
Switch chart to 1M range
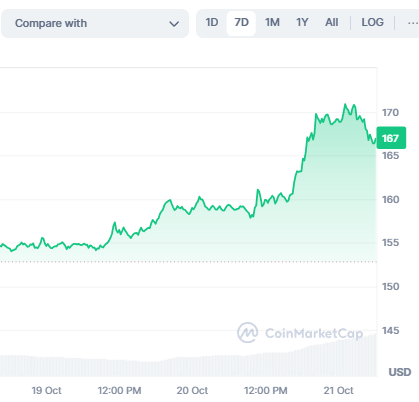pos(272,23)
